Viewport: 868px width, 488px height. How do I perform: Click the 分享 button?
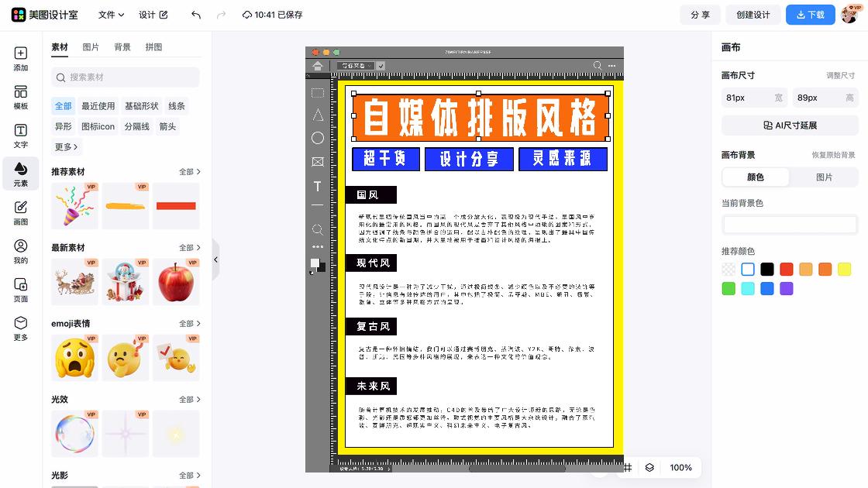pyautogui.click(x=701, y=15)
